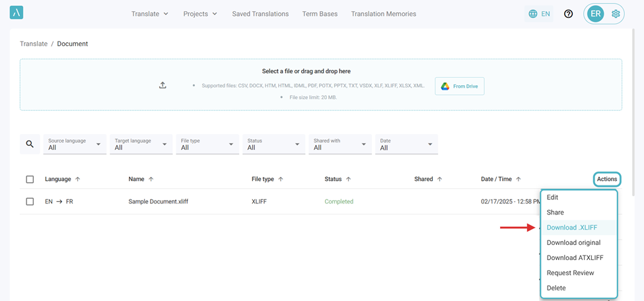
Task: Open the help question mark icon
Action: click(568, 14)
